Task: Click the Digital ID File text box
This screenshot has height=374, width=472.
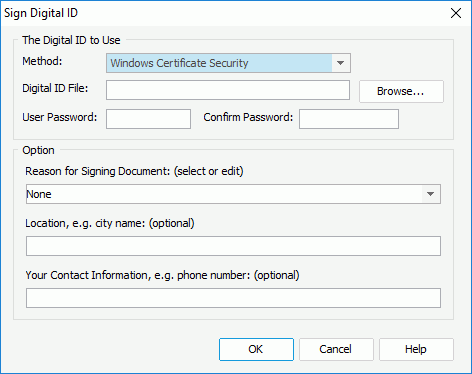Action: (228, 90)
